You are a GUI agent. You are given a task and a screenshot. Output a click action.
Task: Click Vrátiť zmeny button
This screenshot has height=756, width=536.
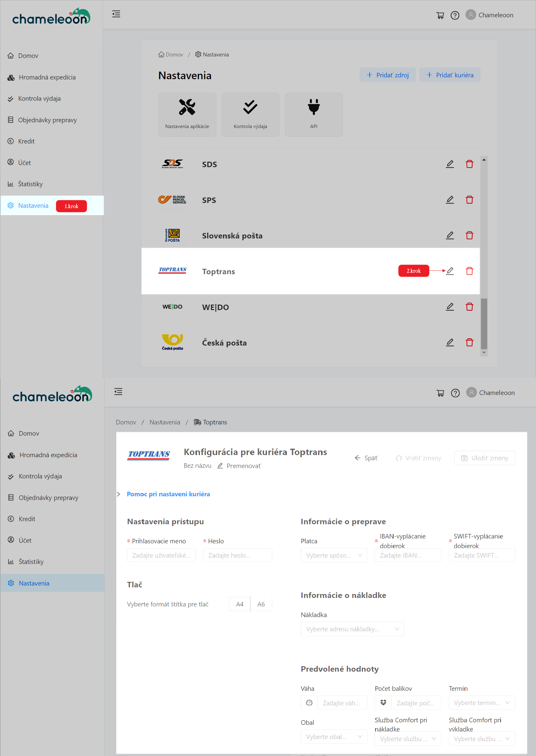point(419,458)
